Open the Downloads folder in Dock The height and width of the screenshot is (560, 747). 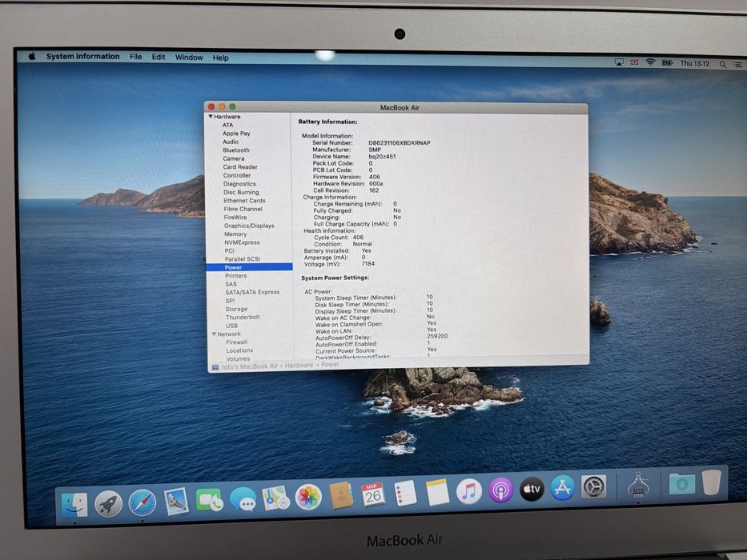click(x=681, y=484)
